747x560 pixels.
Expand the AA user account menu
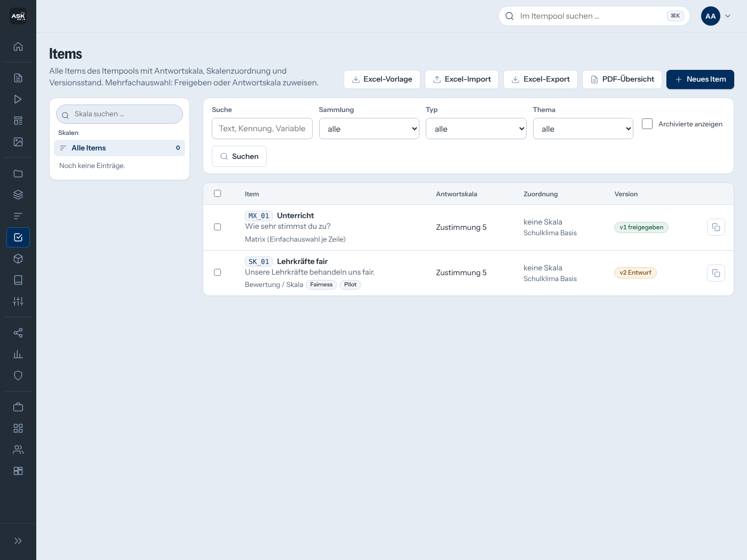716,16
